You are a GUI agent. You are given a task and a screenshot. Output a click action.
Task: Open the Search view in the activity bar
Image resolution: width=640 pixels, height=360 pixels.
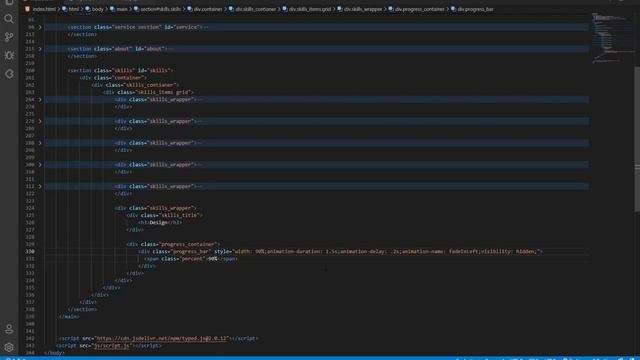9,19
